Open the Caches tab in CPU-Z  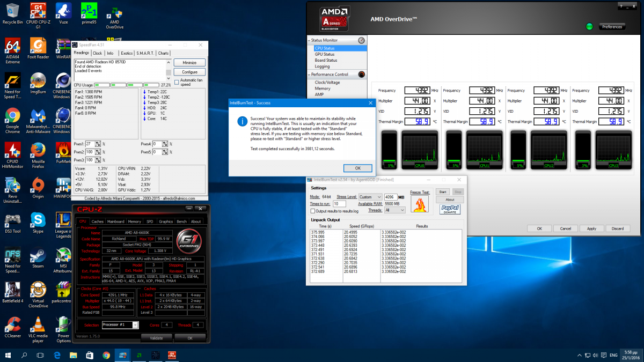[x=98, y=221]
